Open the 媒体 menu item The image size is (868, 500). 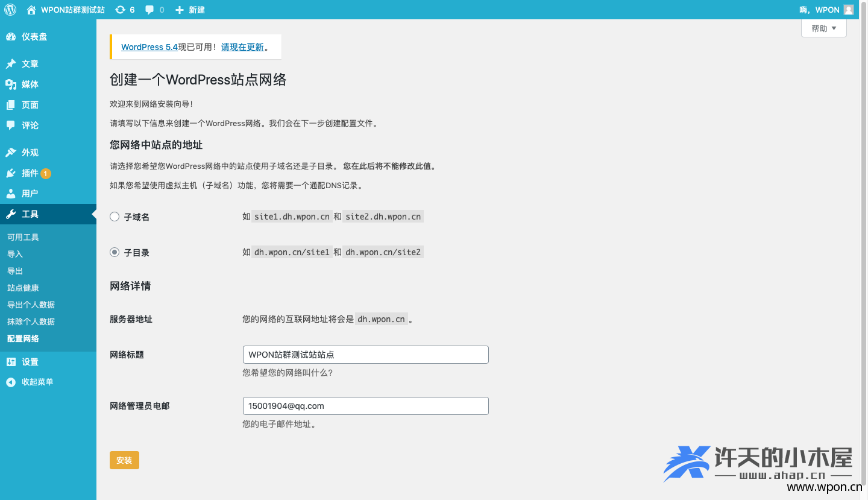[48, 84]
